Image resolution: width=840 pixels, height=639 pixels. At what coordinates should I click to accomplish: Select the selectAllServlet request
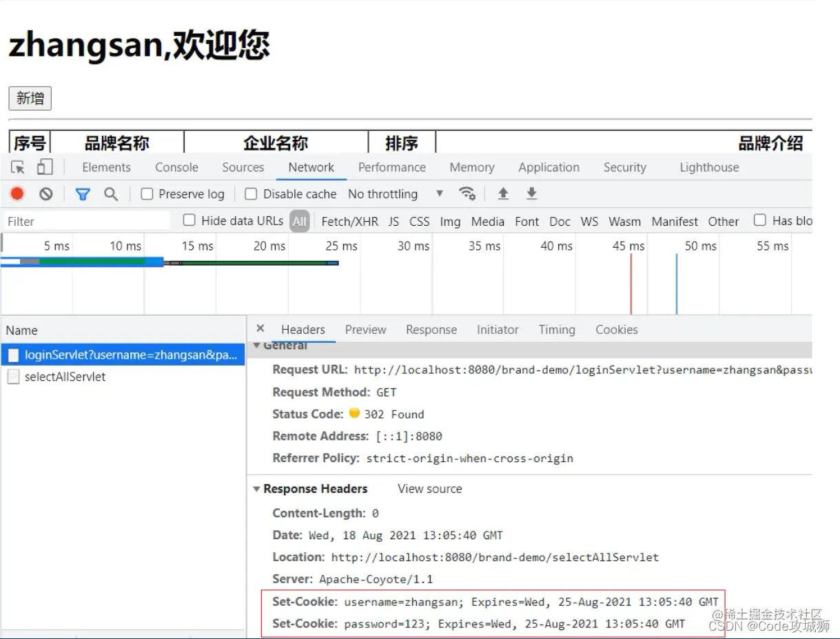[66, 377]
